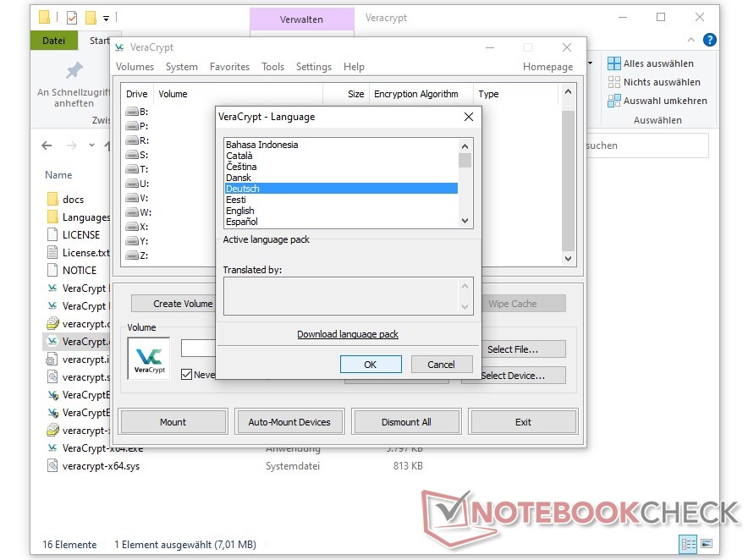748x560 pixels.
Task: Select drive R: icon in drive list
Action: pyautogui.click(x=132, y=140)
